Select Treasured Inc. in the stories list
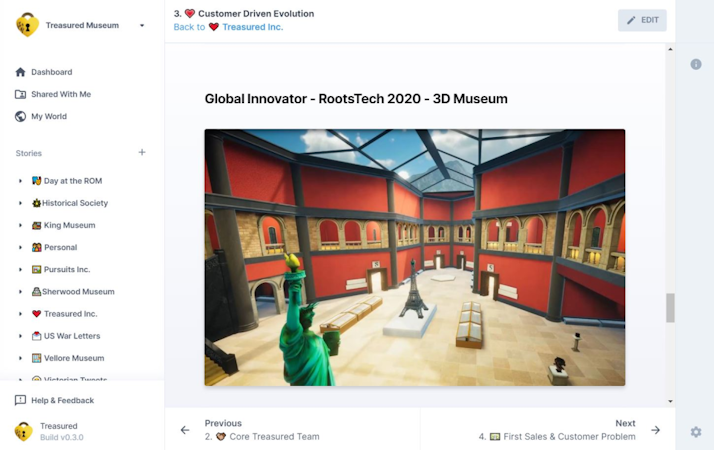This screenshot has width=714, height=450. (x=71, y=314)
